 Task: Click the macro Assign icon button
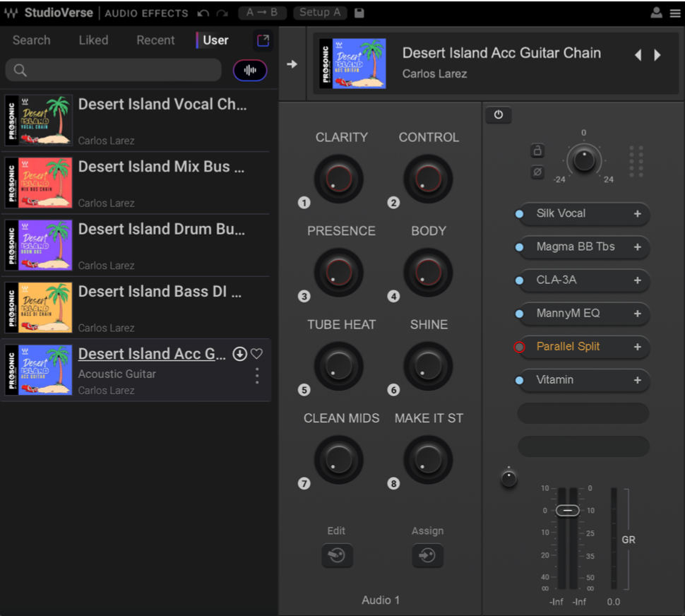[427, 556]
